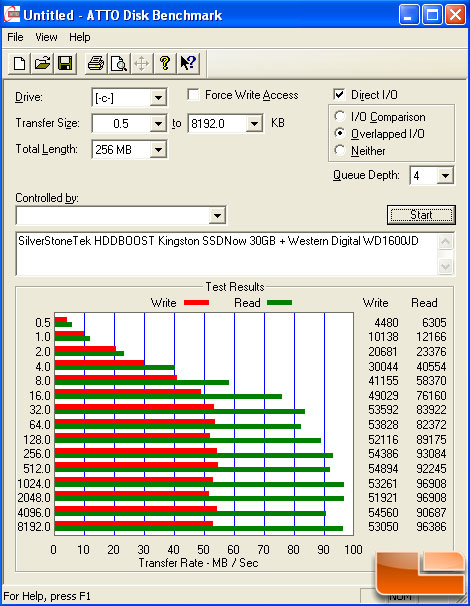Viewport: 470px width, 606px height.
Task: Maximize the ATTO Disk Benchmark window
Action: point(432,15)
